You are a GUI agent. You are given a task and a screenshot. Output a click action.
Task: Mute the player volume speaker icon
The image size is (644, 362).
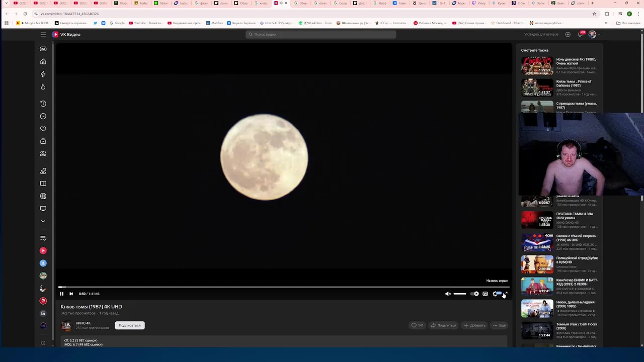[x=448, y=294]
